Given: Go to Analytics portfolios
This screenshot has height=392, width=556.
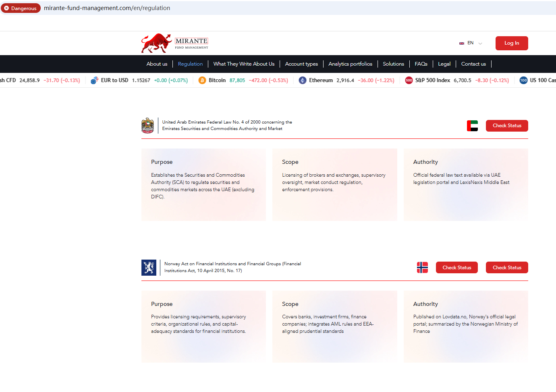Looking at the screenshot, I should pyautogui.click(x=350, y=64).
